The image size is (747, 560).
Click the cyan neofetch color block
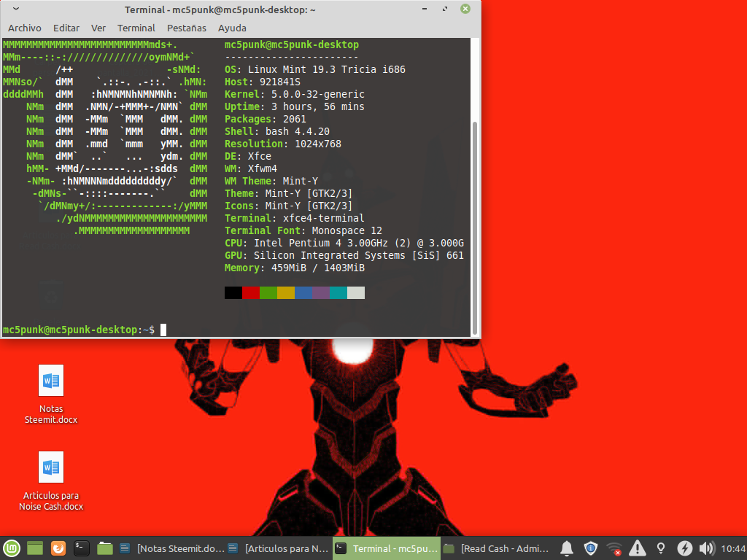tap(338, 292)
